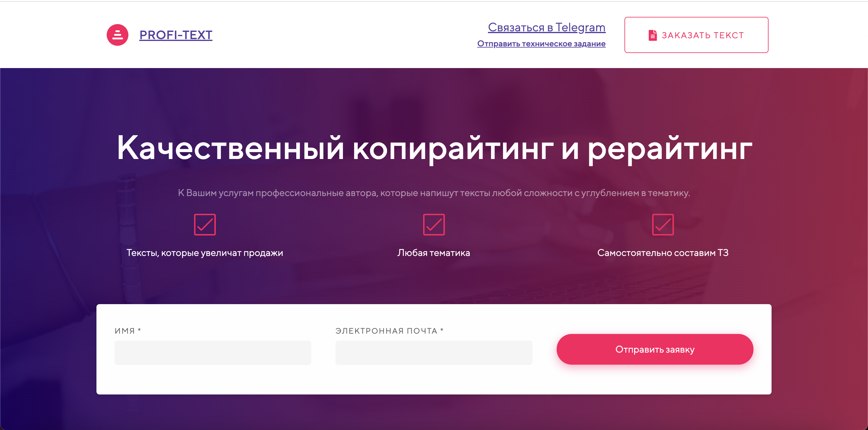Focus the 'ИМЯ' input field

pyautogui.click(x=212, y=353)
